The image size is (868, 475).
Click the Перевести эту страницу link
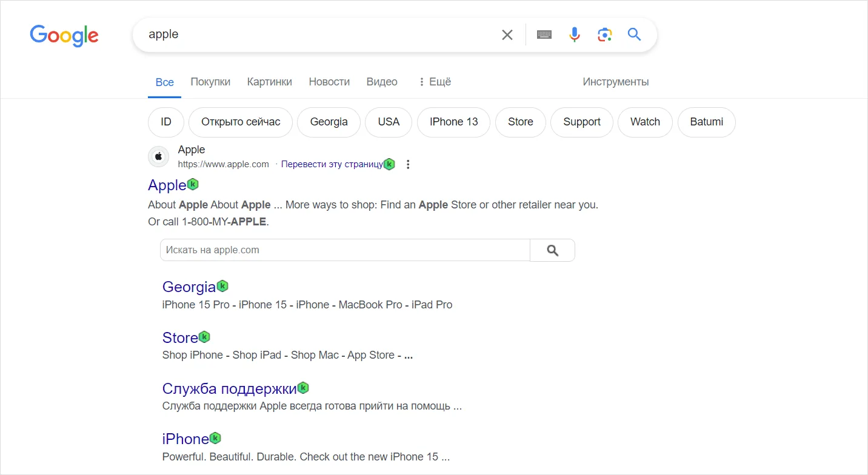[331, 164]
